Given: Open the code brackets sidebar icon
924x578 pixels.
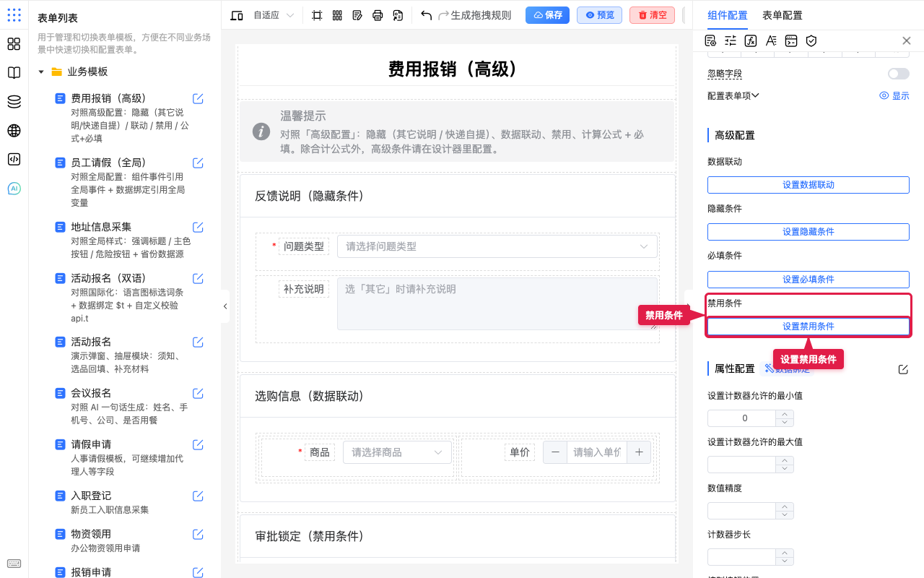Looking at the screenshot, I should [x=14, y=160].
